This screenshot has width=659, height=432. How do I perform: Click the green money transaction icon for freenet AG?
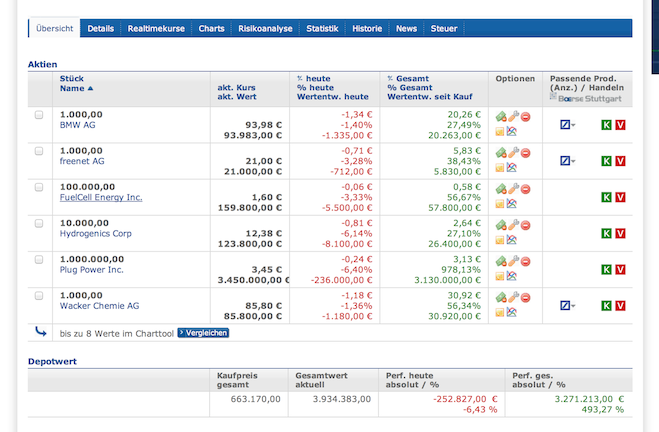point(500,153)
